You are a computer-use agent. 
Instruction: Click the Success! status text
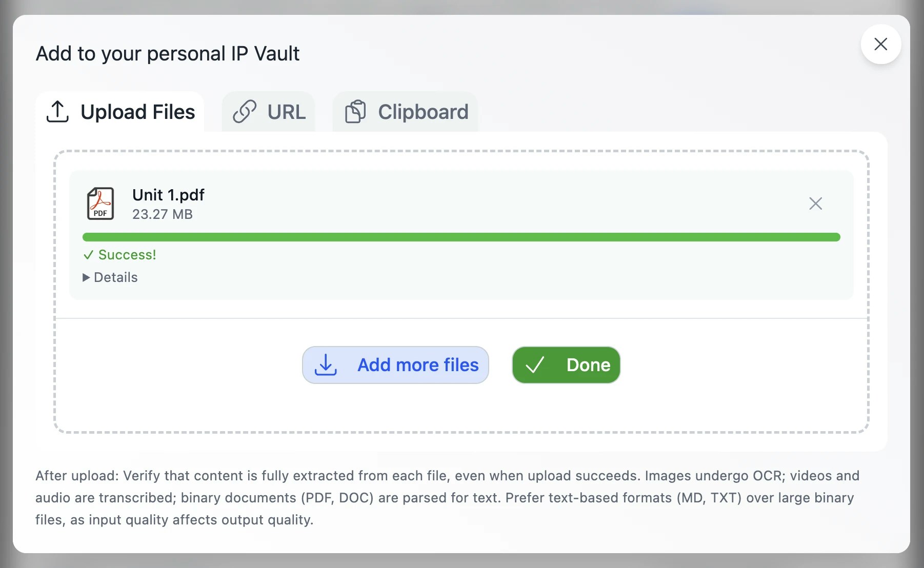click(126, 255)
